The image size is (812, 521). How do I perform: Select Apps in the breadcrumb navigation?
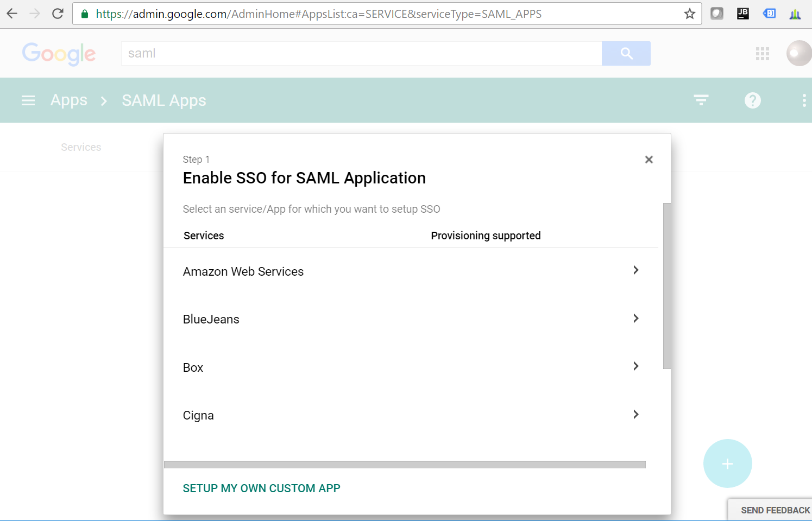[x=68, y=100]
